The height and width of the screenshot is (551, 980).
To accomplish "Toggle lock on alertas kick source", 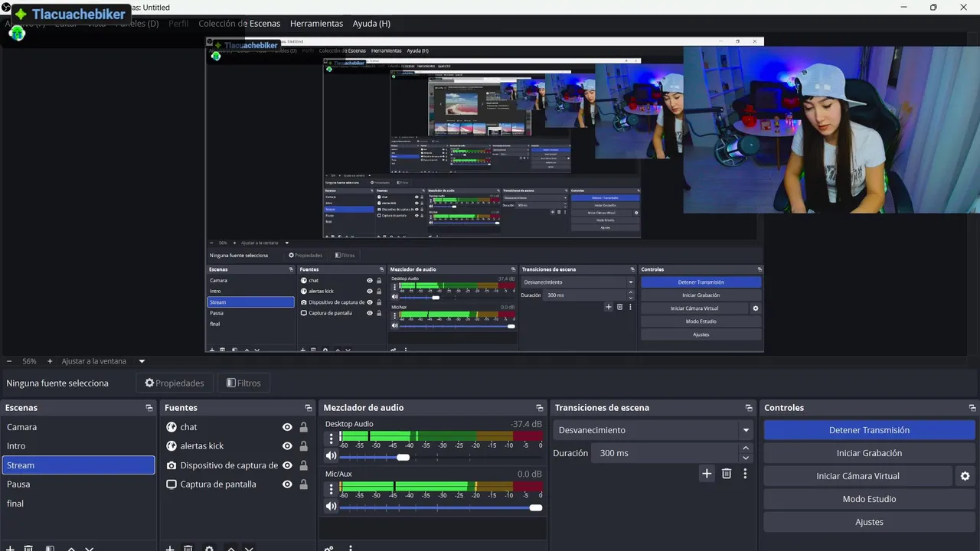I will click(303, 446).
